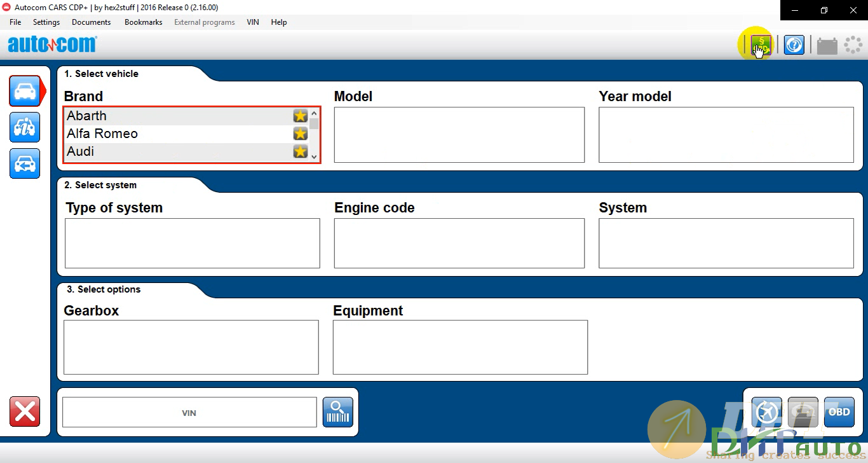The image size is (868, 463).
Task: Click the greyed-out middle bottom-right icon
Action: point(803,412)
